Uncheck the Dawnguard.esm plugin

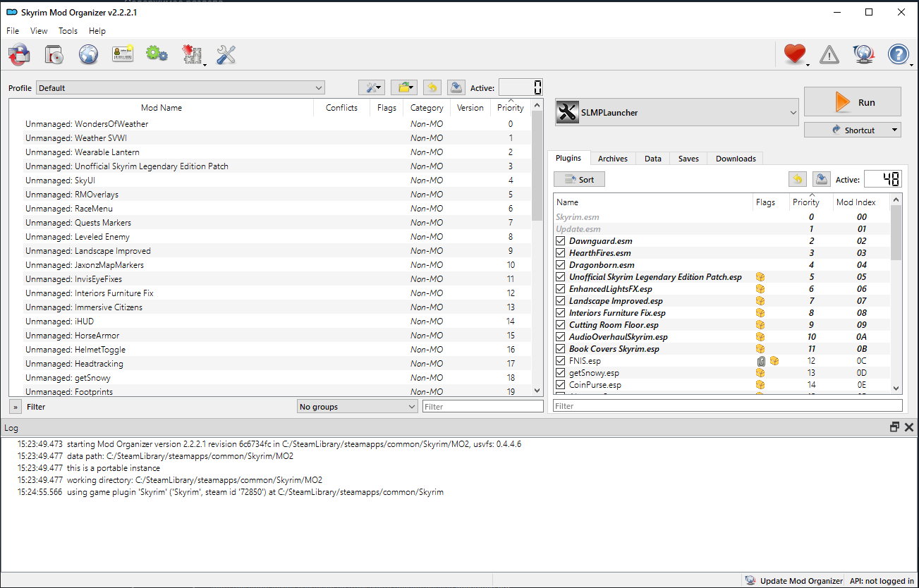(x=561, y=241)
